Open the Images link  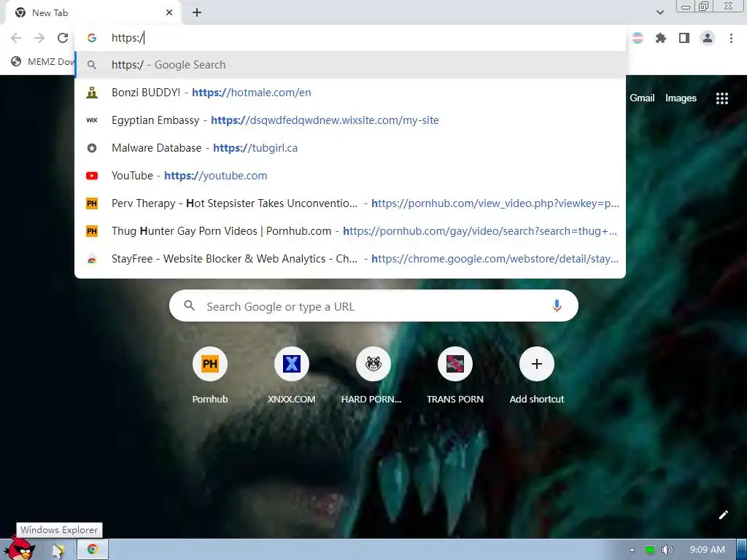(681, 98)
